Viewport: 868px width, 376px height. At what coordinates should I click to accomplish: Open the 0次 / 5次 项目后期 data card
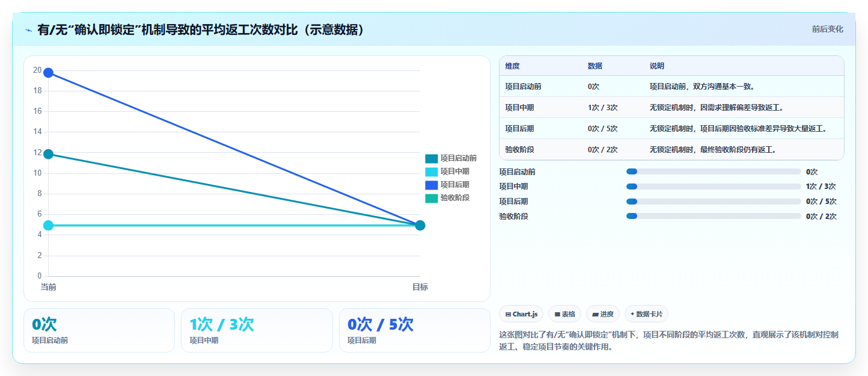pyautogui.click(x=415, y=330)
